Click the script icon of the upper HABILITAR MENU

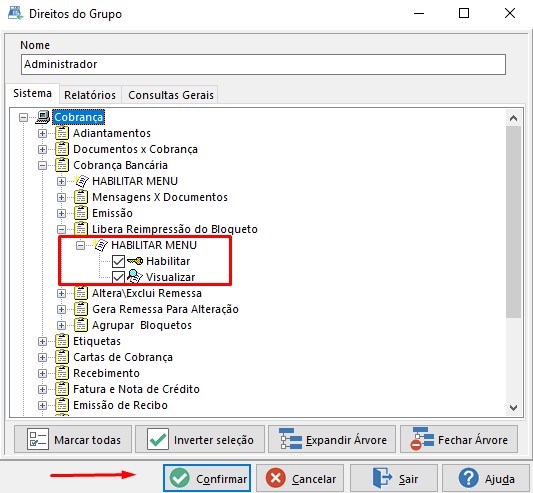82,181
